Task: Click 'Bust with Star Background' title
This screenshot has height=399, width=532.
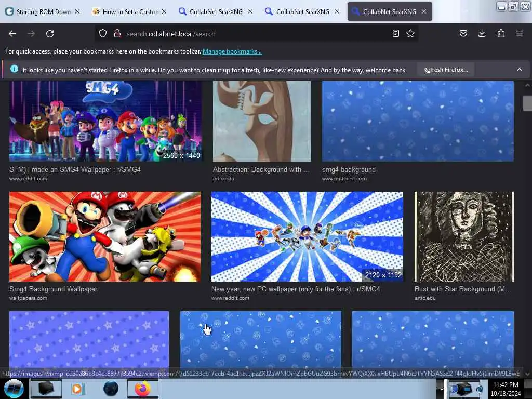Action: pyautogui.click(x=462, y=289)
